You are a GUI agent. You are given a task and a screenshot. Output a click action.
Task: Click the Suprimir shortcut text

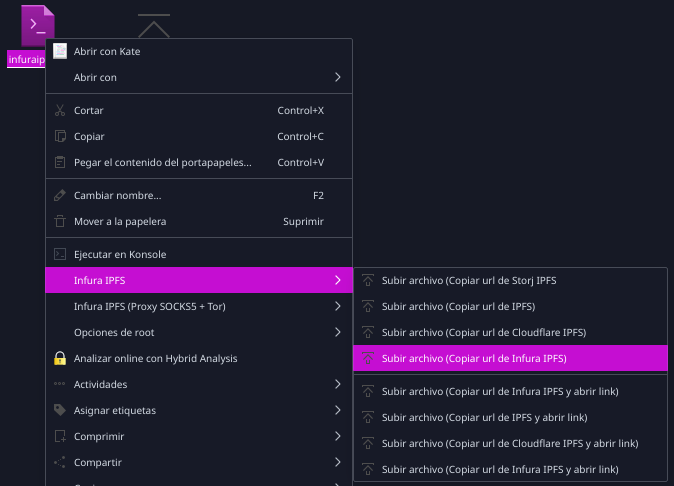(x=303, y=222)
